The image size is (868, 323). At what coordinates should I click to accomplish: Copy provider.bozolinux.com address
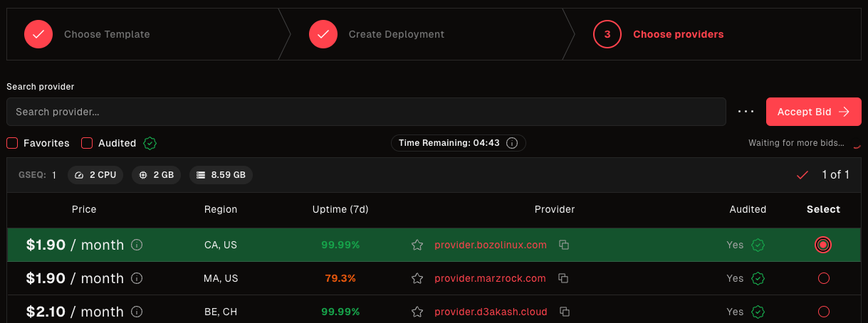pyautogui.click(x=564, y=245)
